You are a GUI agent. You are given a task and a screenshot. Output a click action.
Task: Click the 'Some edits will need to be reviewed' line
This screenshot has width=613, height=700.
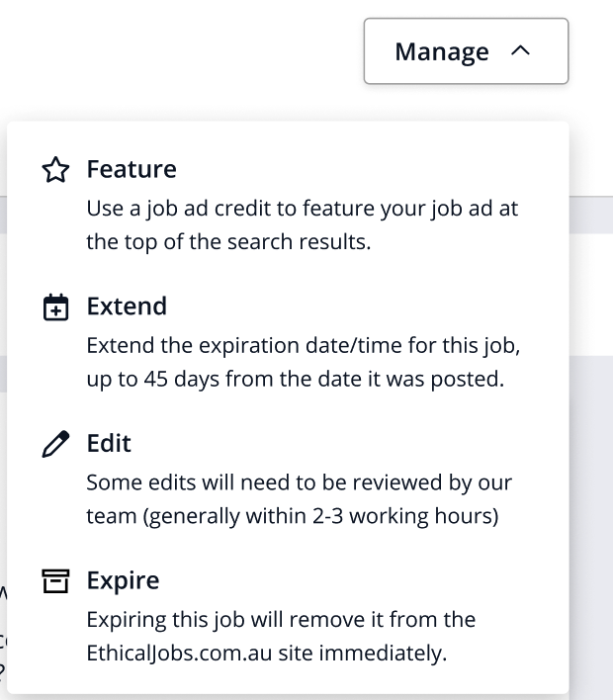coord(299,483)
